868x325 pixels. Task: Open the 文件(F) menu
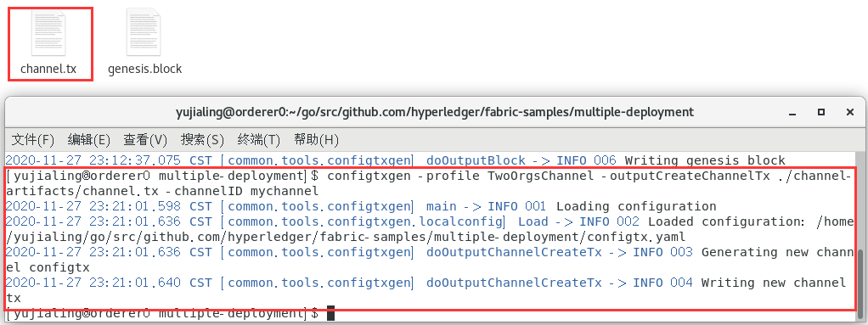pyautogui.click(x=33, y=140)
